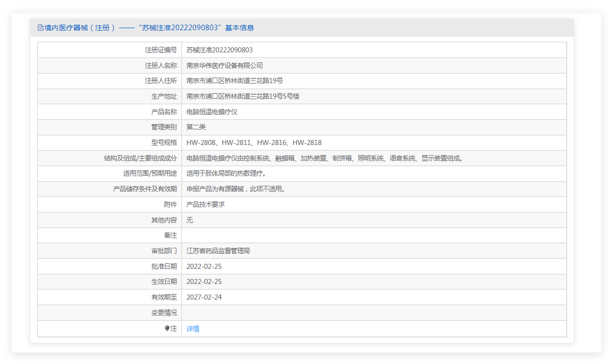The width and height of the screenshot is (613, 364).
Task: Select the text 申报产品为有源器械，此项不适用。
Action: 236,189
